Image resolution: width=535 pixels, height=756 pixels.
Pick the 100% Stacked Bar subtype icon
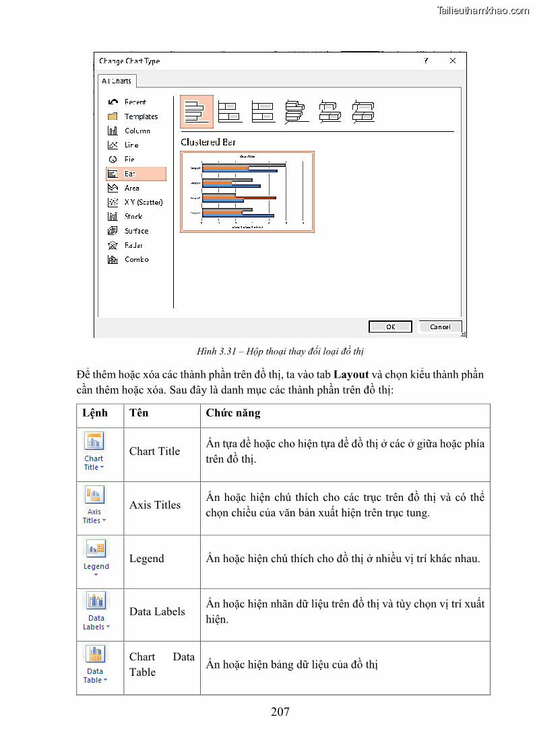(x=263, y=112)
